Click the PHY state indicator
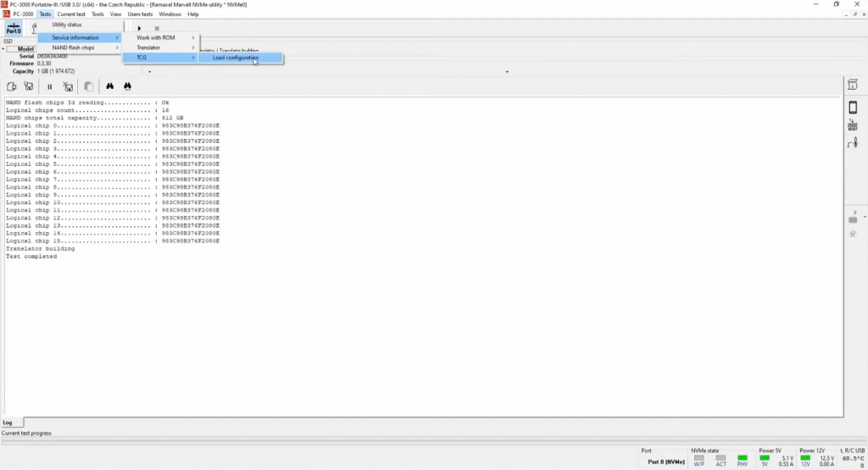 pos(741,458)
